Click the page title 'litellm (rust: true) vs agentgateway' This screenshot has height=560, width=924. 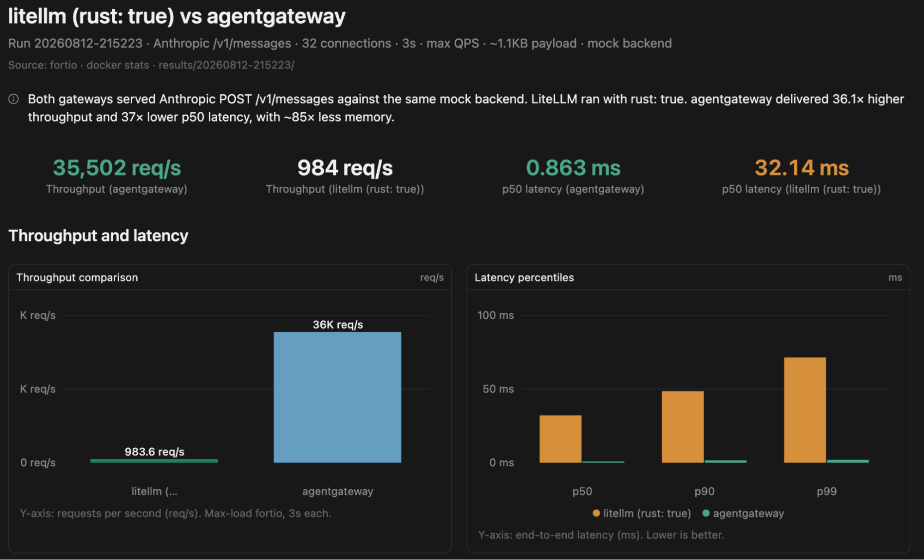(x=177, y=16)
